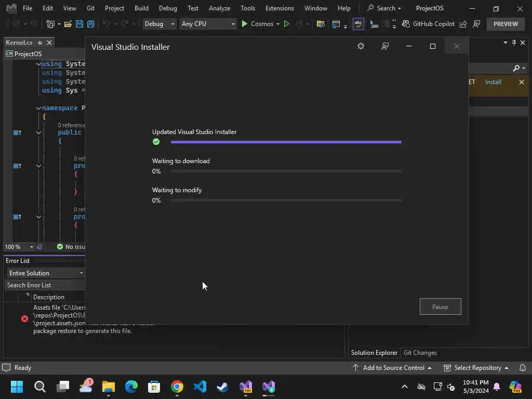Click Add to Source Control
532x399 pixels.
click(392, 368)
